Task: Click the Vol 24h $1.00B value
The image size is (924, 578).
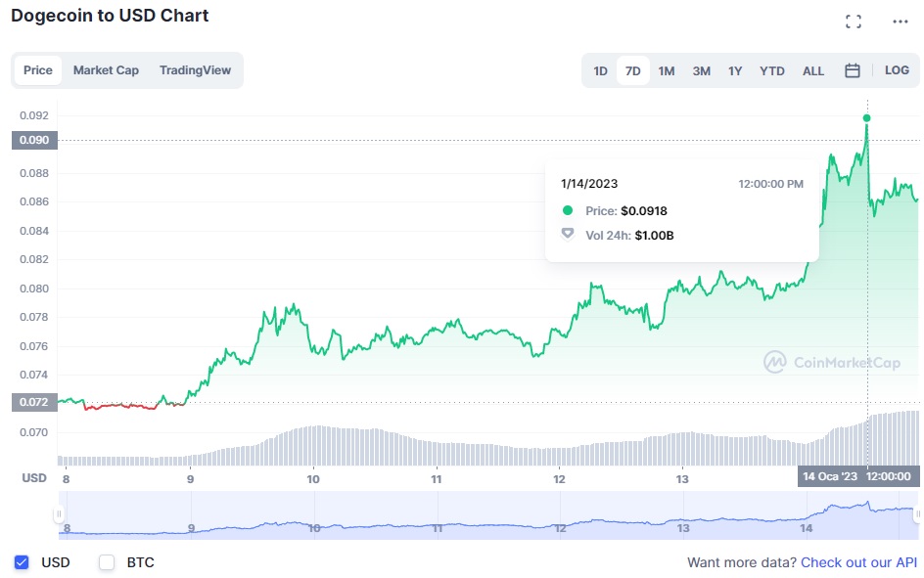Action: [654, 236]
